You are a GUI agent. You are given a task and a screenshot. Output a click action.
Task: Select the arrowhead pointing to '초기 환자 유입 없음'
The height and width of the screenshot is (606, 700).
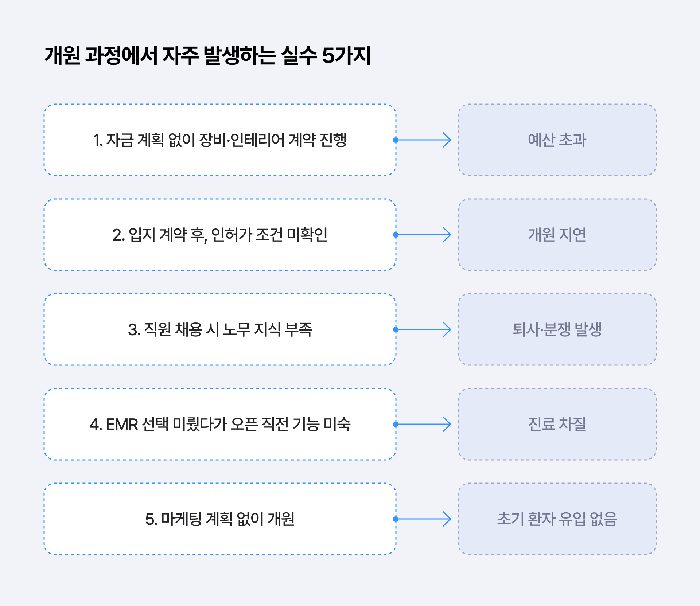pos(448,519)
